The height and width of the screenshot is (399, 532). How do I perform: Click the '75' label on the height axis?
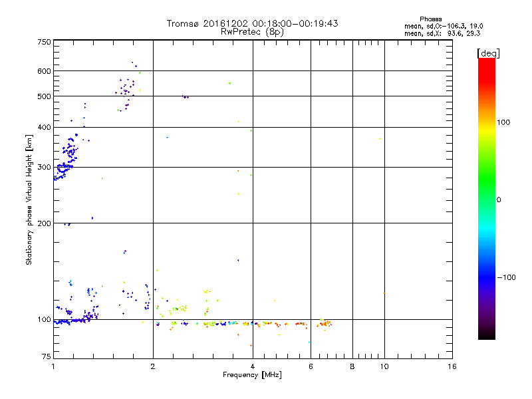tap(47, 356)
